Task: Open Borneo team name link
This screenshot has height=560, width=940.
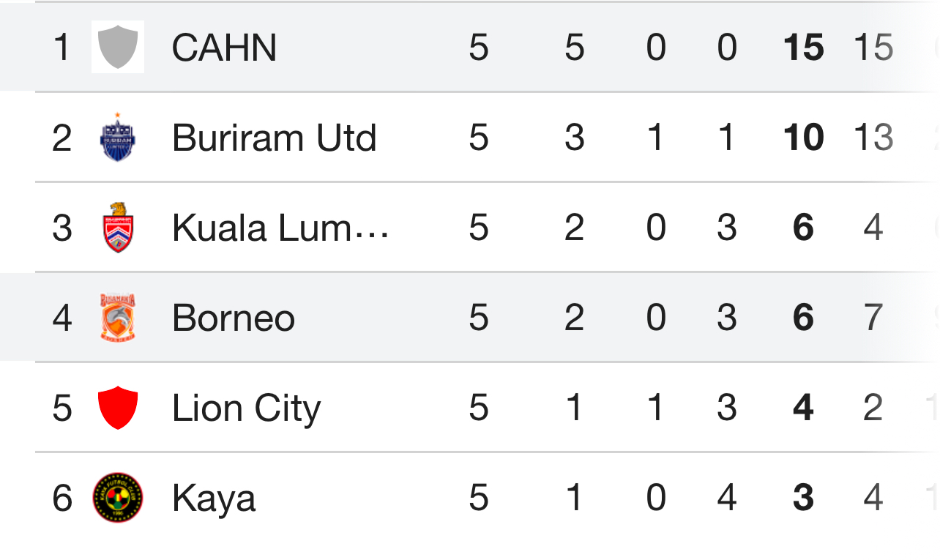Action: pyautogui.click(x=234, y=318)
